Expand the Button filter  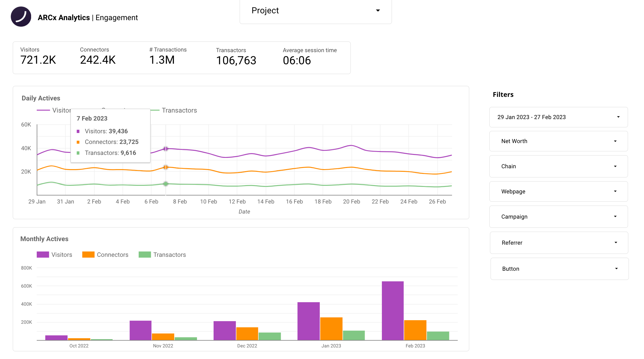[x=559, y=269]
